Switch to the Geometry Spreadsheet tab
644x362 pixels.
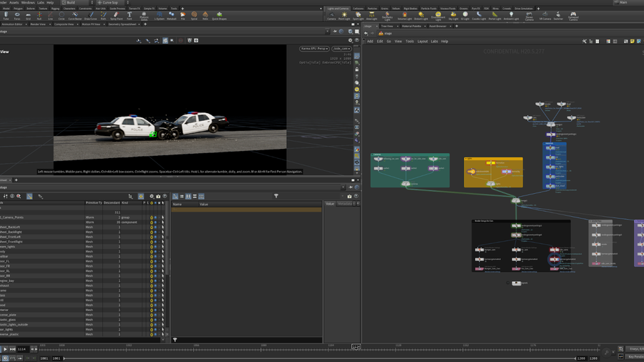[x=122, y=24]
